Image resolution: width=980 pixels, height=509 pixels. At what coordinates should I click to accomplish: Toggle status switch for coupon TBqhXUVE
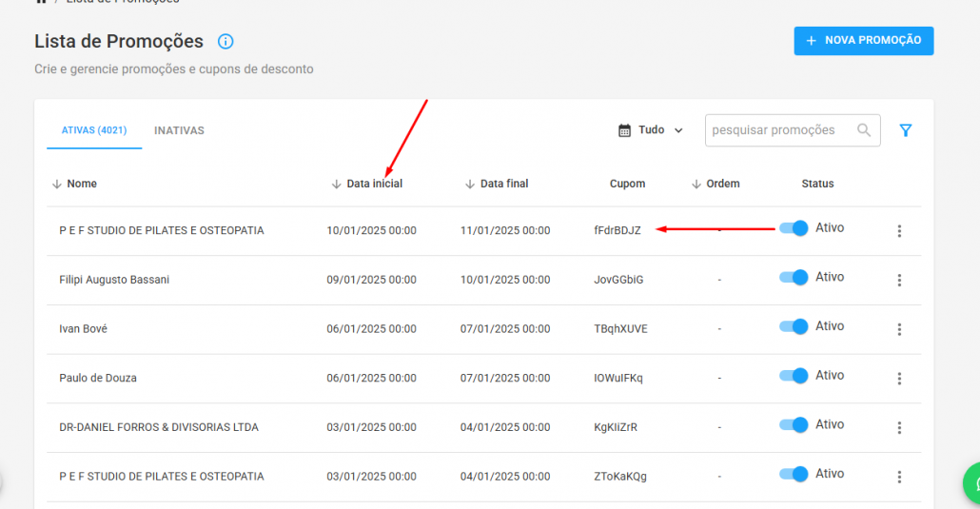point(794,326)
